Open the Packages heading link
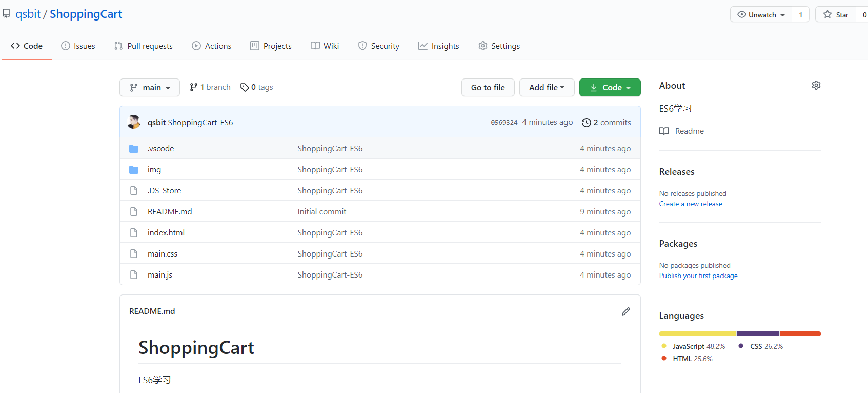The height and width of the screenshot is (393, 868). (x=678, y=244)
